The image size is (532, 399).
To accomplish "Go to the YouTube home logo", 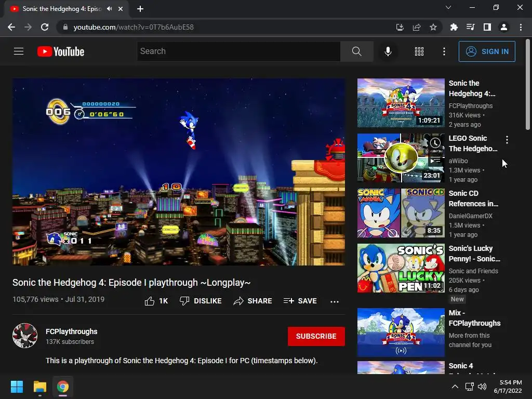I will tap(61, 51).
